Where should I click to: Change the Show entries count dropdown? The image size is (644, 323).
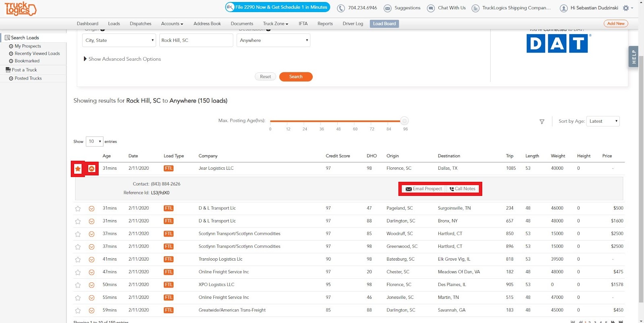click(95, 142)
